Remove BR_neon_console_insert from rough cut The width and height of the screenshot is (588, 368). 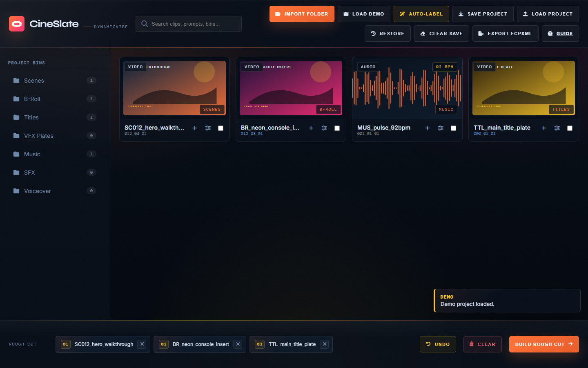point(238,344)
